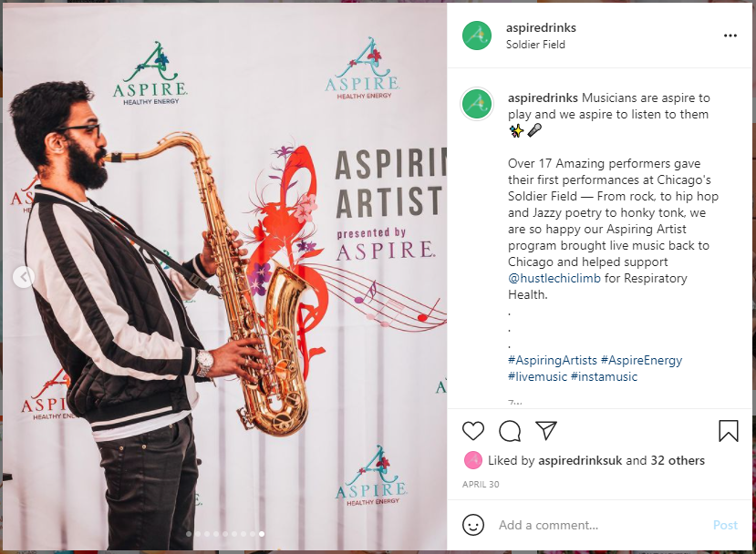756x554 pixels.
Task: Open #AspiringArtists hashtag
Action: [553, 360]
